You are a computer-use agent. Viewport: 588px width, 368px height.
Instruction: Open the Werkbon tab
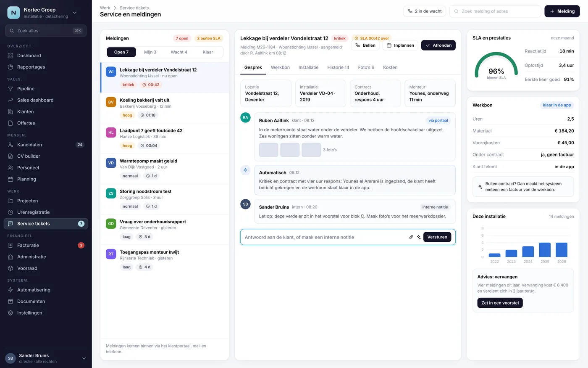pyautogui.click(x=280, y=67)
